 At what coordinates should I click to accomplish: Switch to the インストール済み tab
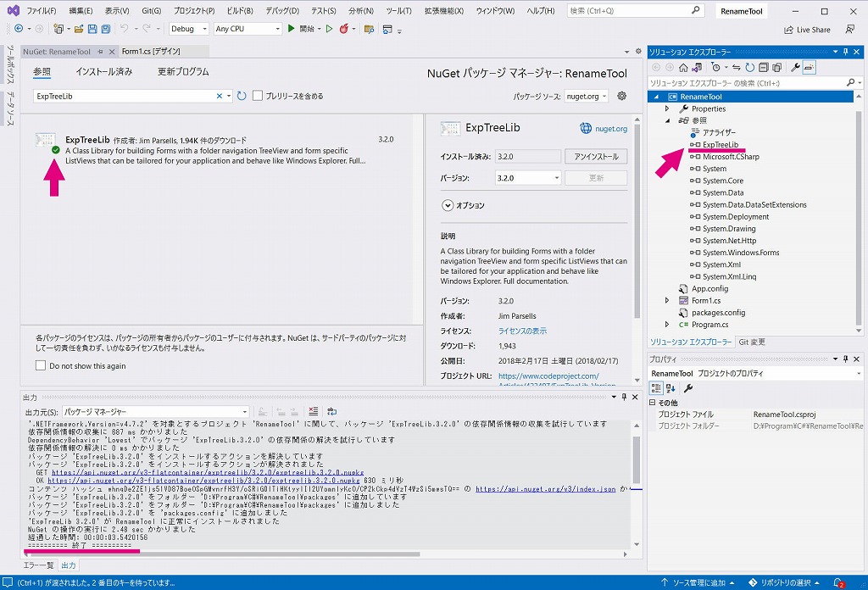tap(104, 71)
